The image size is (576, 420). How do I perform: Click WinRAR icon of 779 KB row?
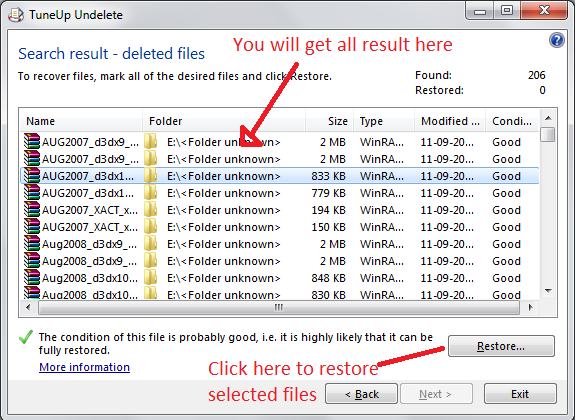pyautogui.click(x=32, y=192)
